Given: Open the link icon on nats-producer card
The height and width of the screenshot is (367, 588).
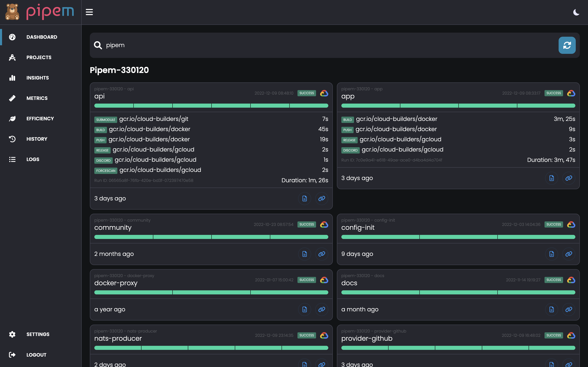Looking at the screenshot, I should pos(322,364).
